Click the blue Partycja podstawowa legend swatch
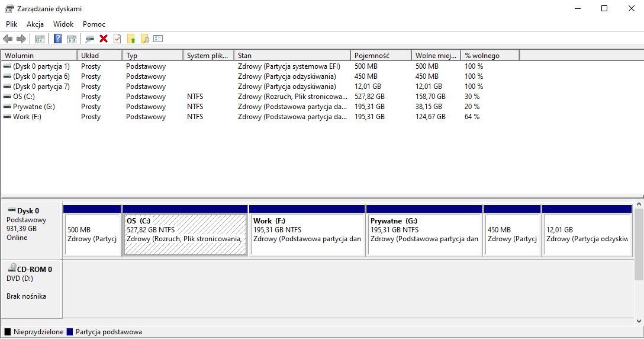 point(69,332)
